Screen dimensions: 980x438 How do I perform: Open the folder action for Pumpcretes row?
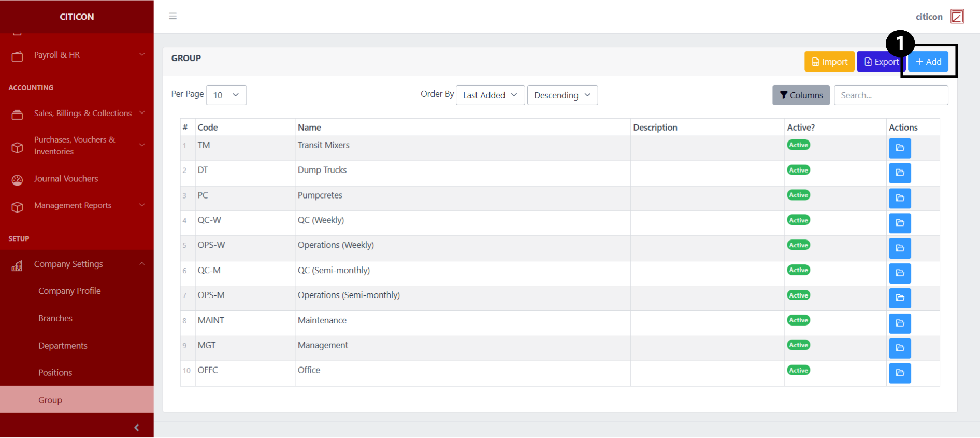(x=900, y=198)
